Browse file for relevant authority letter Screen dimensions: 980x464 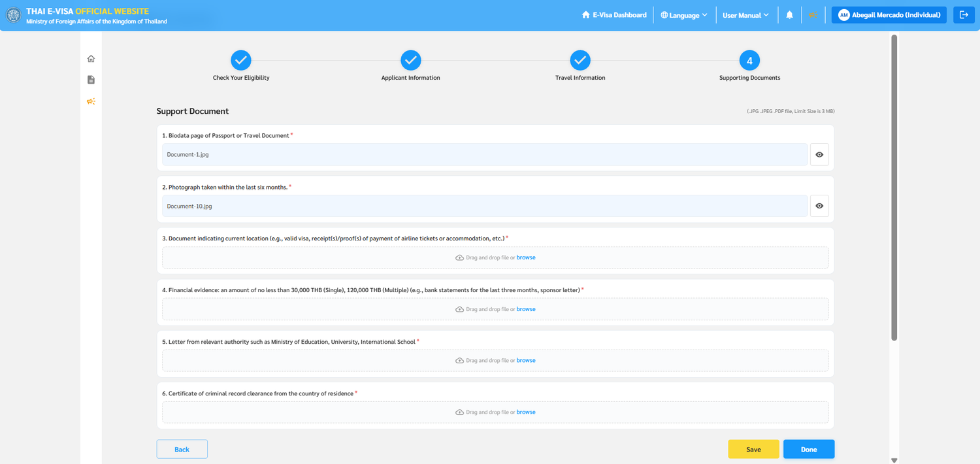coord(526,361)
